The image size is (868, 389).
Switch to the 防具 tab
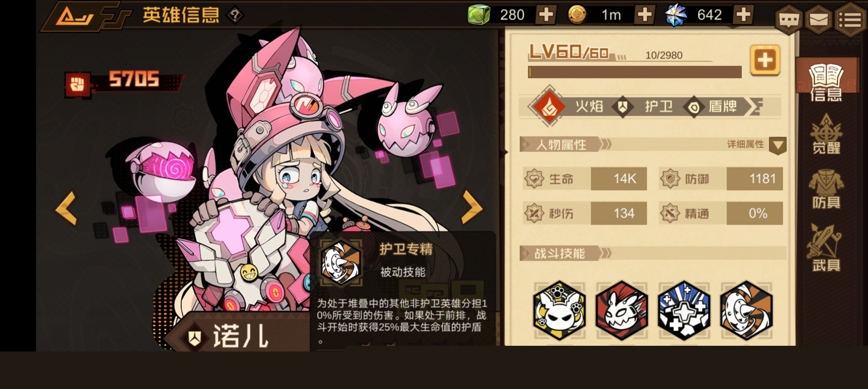(826, 189)
